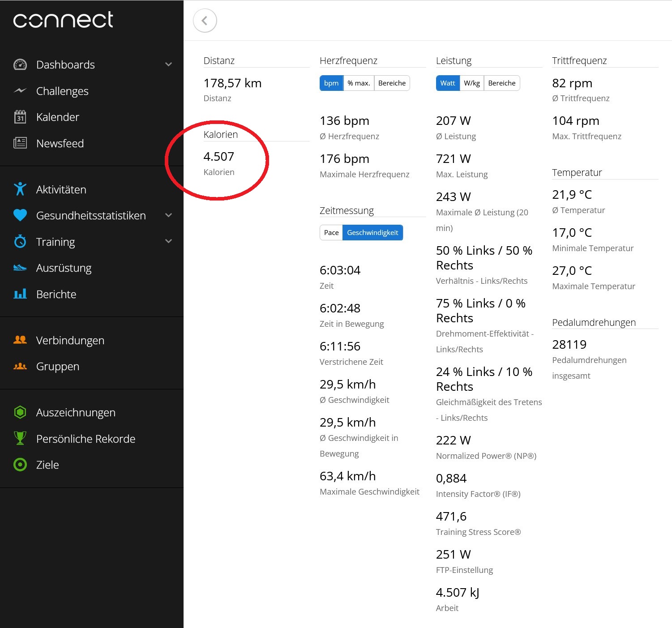The height and width of the screenshot is (628, 672).
Task: Expand the Gesundheitsstatistiken chevron
Action: click(x=169, y=215)
